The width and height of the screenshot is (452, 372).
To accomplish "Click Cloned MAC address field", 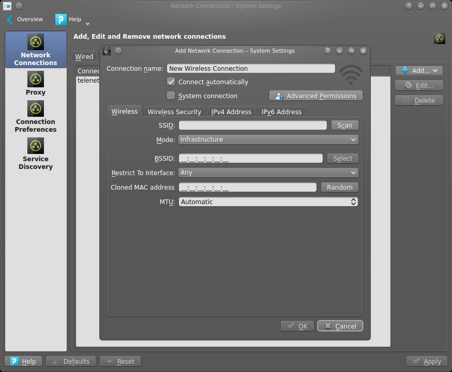I will click(x=248, y=187).
